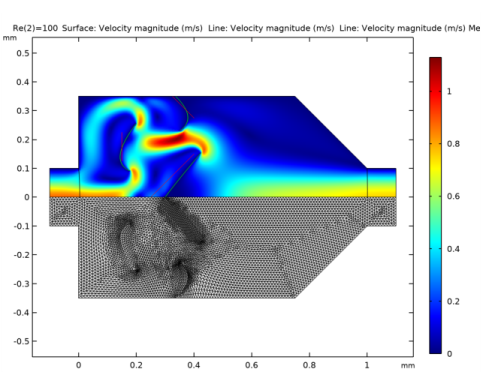Click the mm unit label above the y-axis
This screenshot has width=483, height=375.
[10, 38]
